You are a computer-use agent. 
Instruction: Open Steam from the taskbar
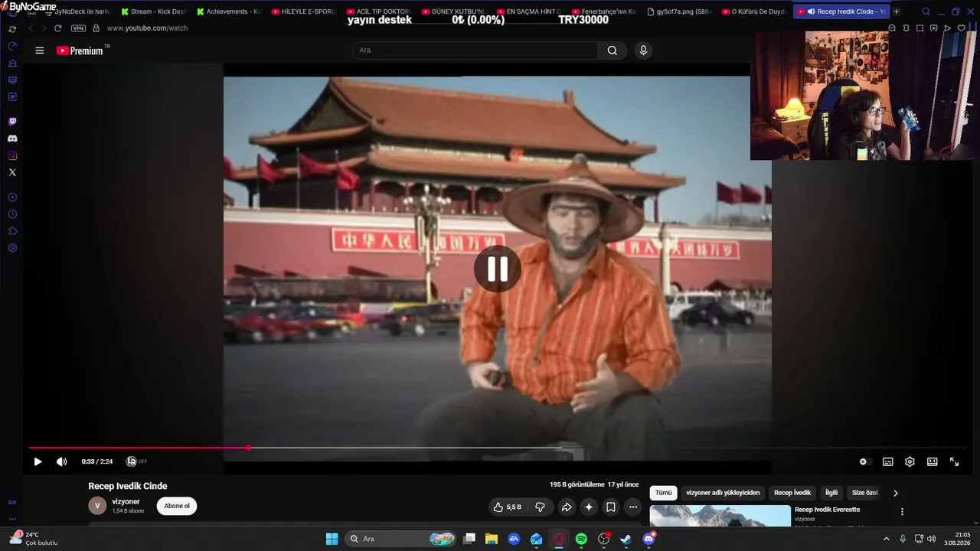626,539
